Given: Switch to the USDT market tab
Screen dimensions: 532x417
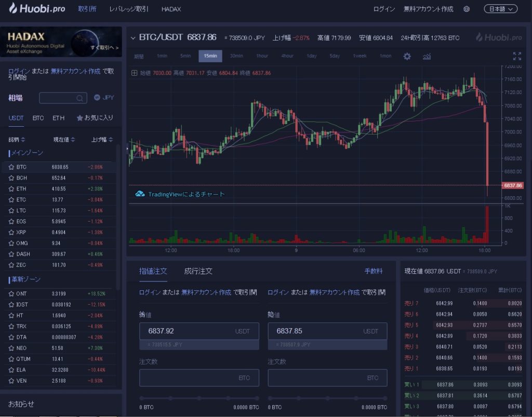Looking at the screenshot, I should 16,118.
